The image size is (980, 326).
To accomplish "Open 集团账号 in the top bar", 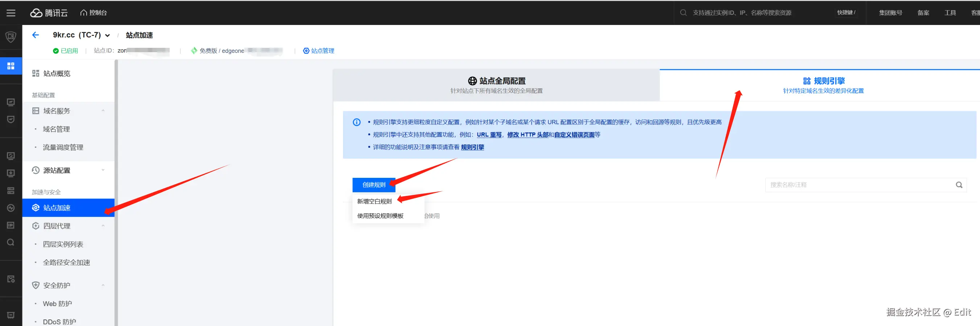I will (x=890, y=13).
